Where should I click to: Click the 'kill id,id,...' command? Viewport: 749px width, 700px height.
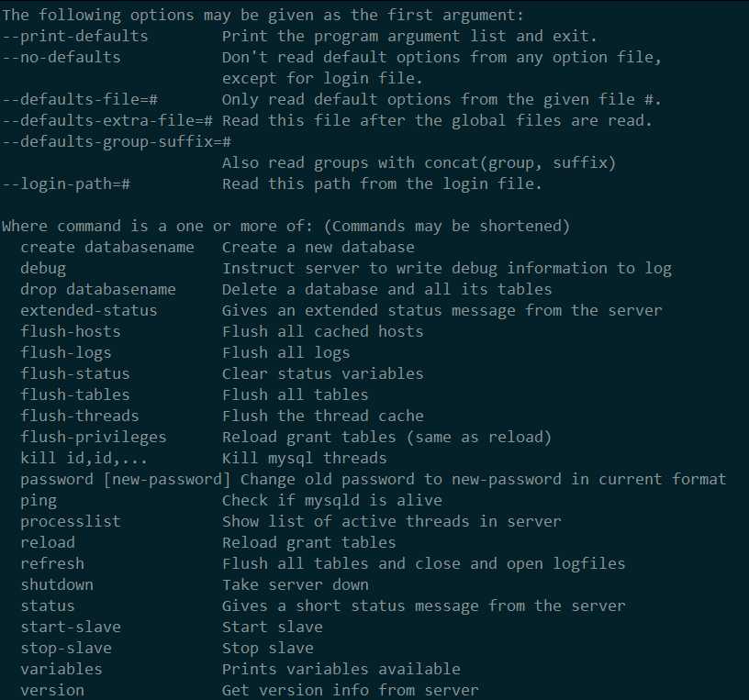84,458
